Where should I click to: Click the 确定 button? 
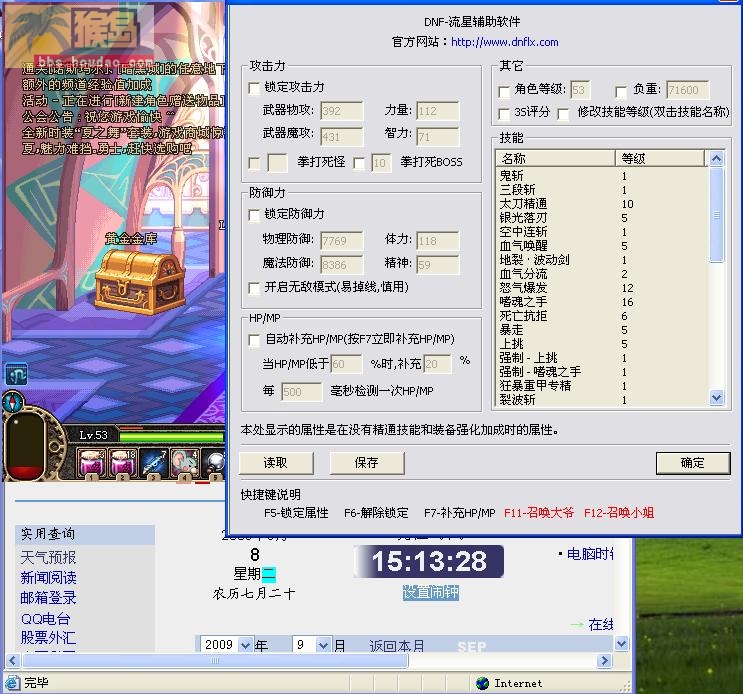[693, 463]
